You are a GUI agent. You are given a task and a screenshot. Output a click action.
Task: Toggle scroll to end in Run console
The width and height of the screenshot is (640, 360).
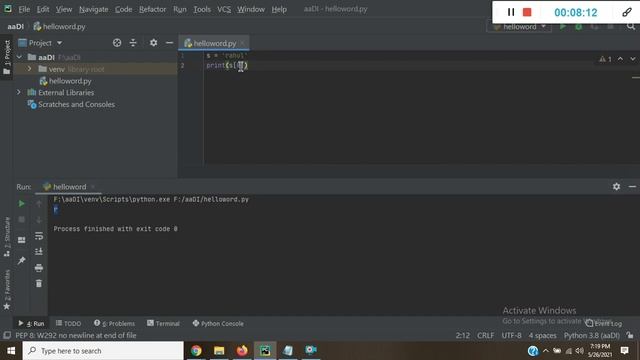(39, 252)
